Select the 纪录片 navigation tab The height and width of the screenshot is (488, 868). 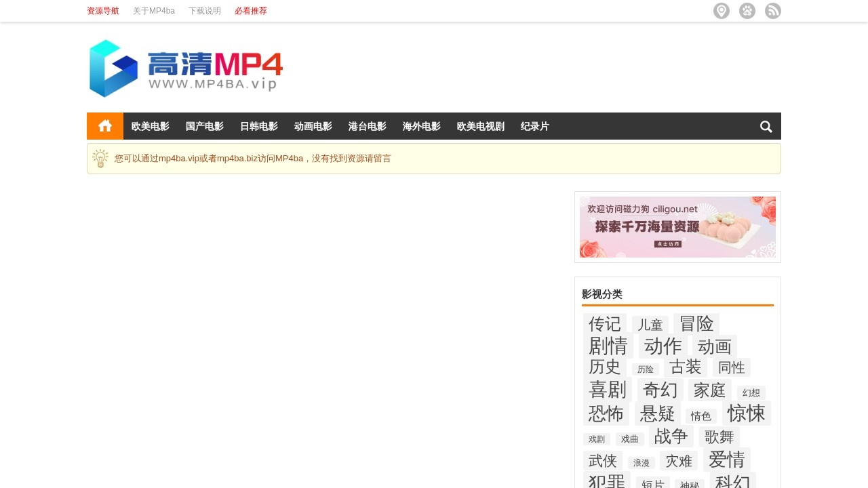[534, 126]
